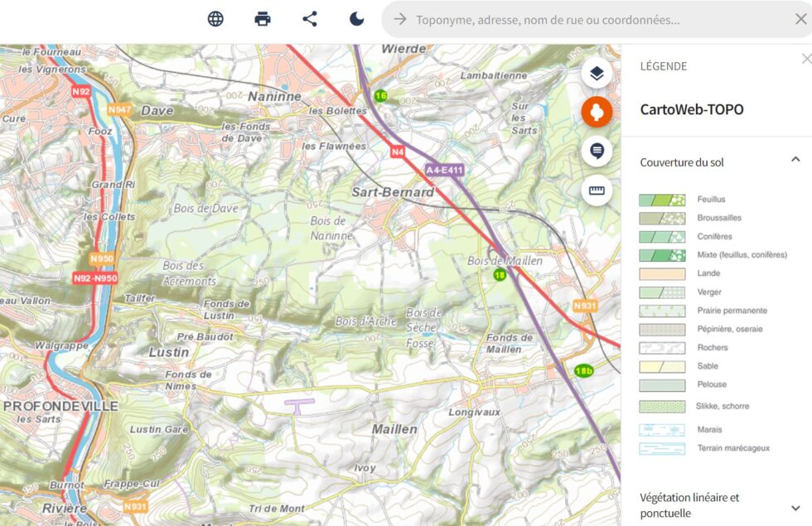Toggle dark mode moon icon
Image resolution: width=812 pixels, height=526 pixels.
[356, 19]
